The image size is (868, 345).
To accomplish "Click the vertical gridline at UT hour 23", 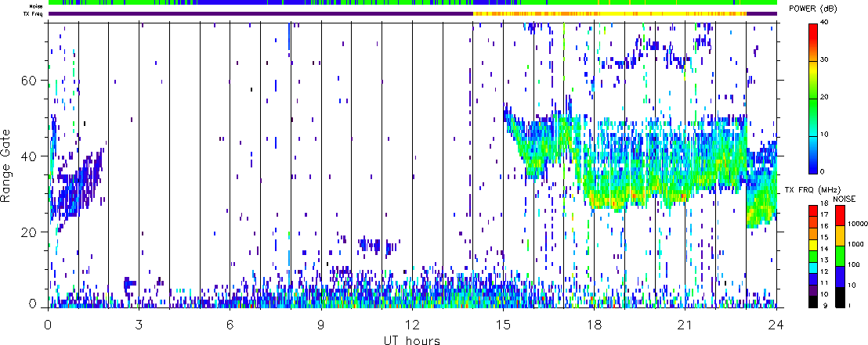I will 746,165.
